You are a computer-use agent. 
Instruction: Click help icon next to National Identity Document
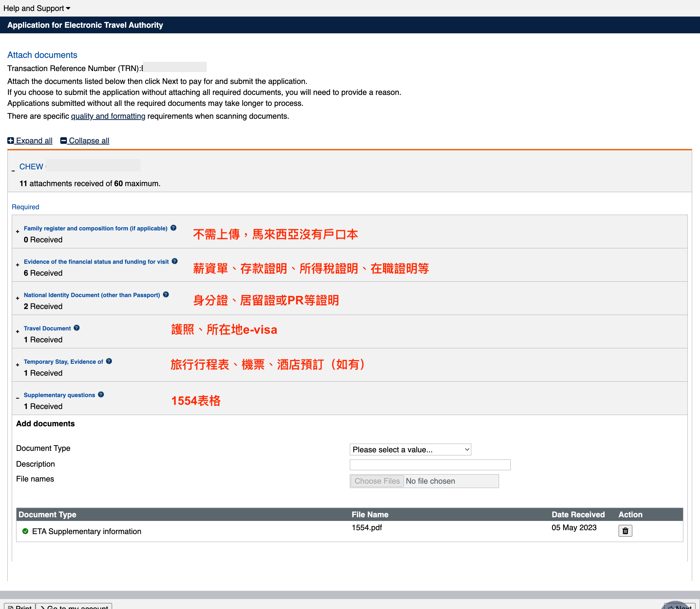click(166, 295)
